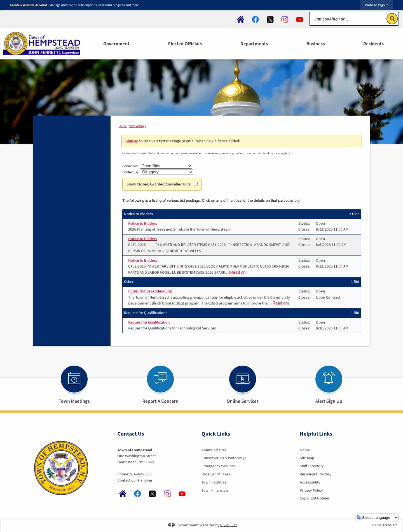
Task: Click the Contact Us heading
Action: [131, 434]
